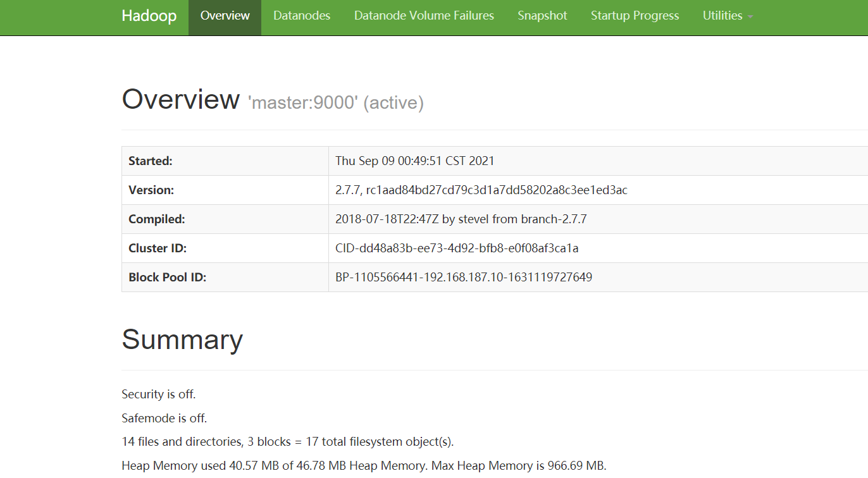
Task: View the Startup Progress tab
Action: pos(635,16)
